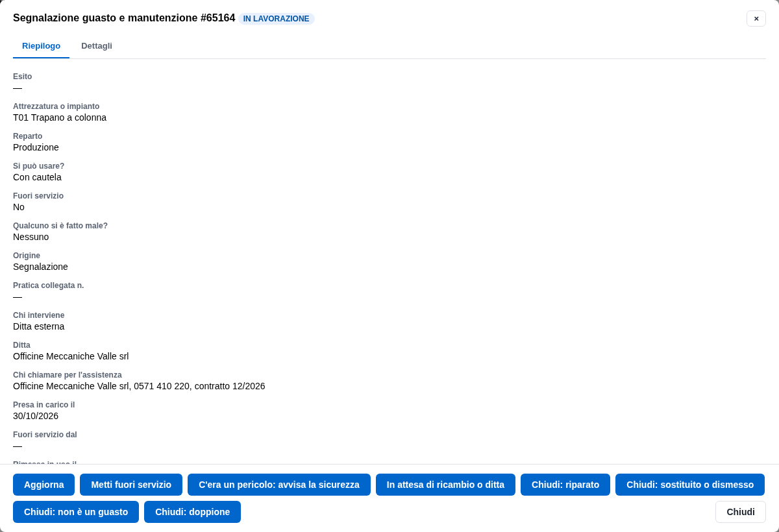The height and width of the screenshot is (532, 779).
Task: Click C'era un pericolo: avvisa la sicurezza
Action: pyautogui.click(x=279, y=485)
